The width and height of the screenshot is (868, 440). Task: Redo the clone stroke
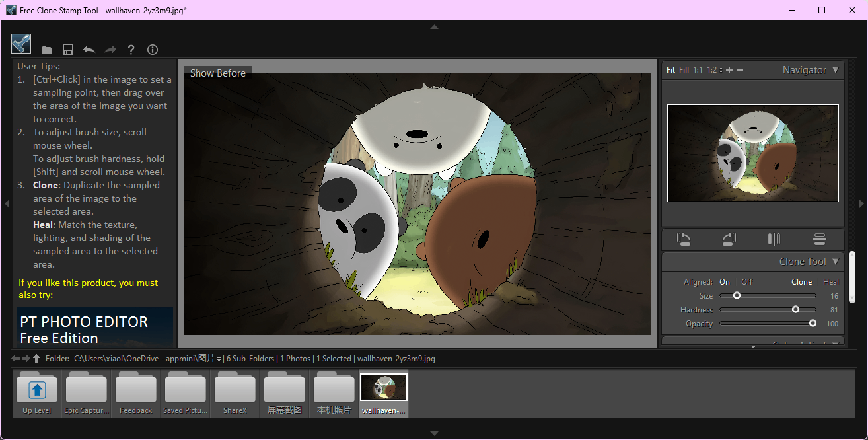[110, 50]
